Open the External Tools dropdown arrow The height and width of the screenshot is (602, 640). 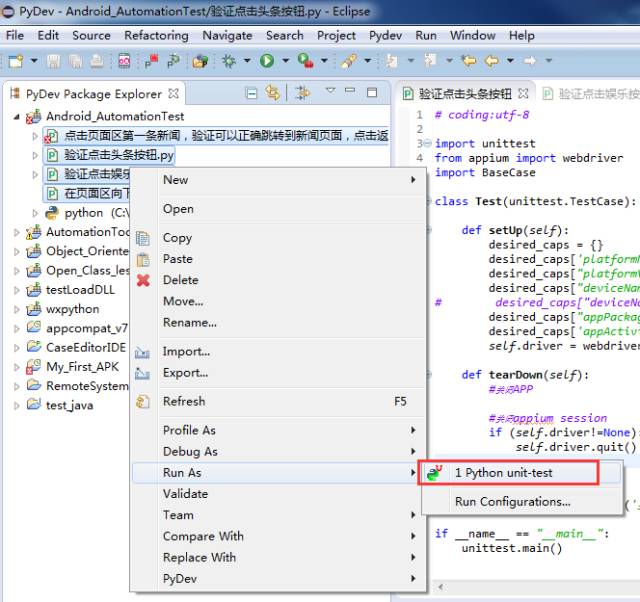click(324, 61)
